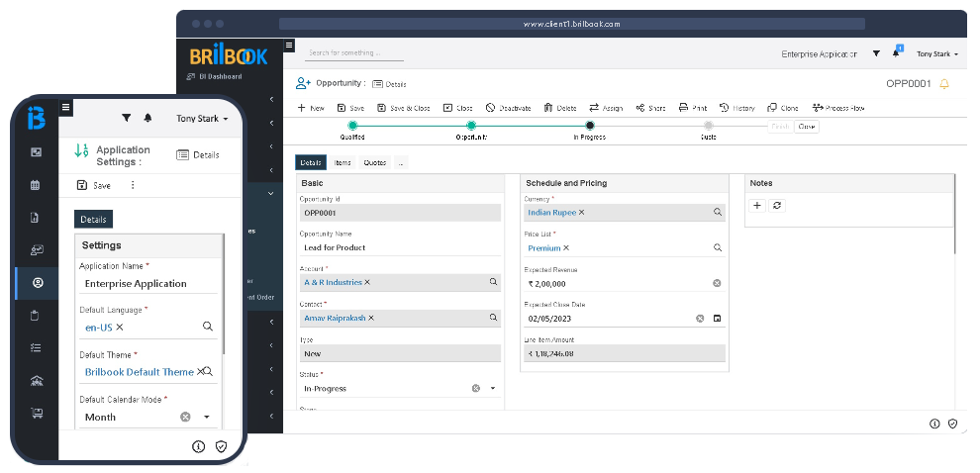The image size is (980, 473).
Task: Click Delete in the Opportunity toolbar
Action: (x=560, y=108)
